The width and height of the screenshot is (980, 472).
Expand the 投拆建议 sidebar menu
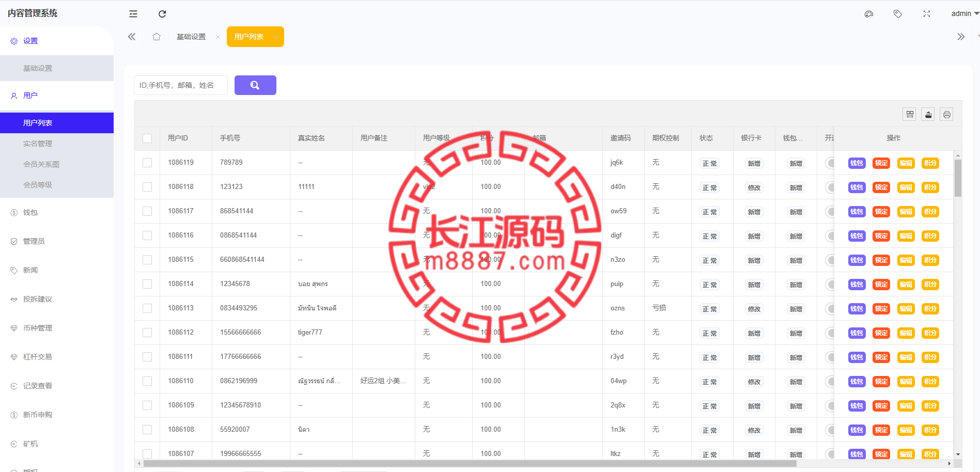57,299
